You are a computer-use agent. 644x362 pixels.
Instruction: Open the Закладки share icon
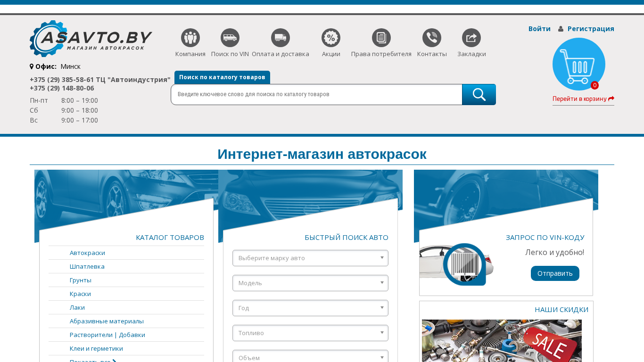(x=471, y=38)
